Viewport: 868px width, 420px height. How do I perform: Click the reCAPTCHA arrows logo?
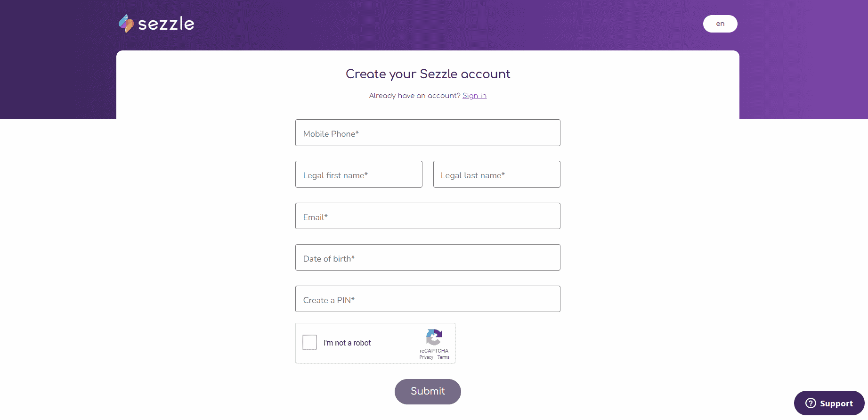[x=434, y=337]
